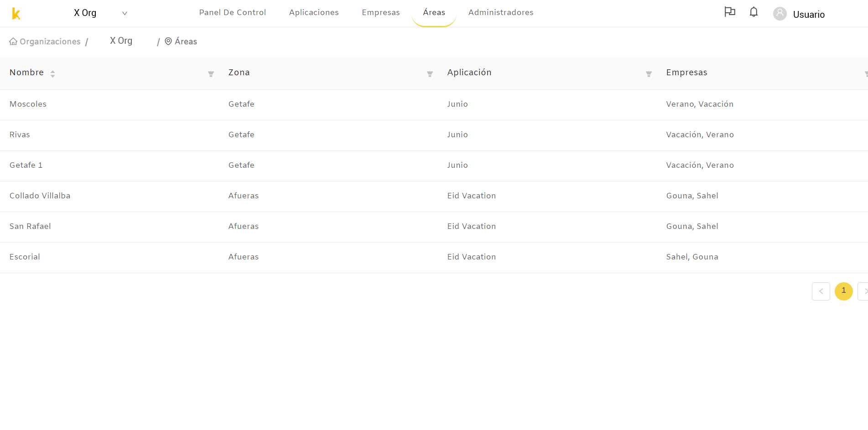The height and width of the screenshot is (430, 868).
Task: Sort table by Nombre arrows
Action: click(x=52, y=73)
